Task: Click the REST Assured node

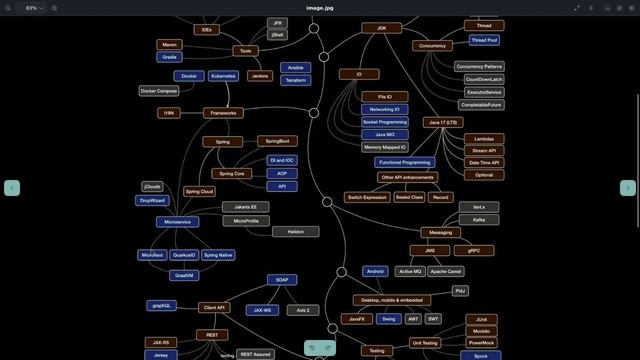Action: pos(256,354)
